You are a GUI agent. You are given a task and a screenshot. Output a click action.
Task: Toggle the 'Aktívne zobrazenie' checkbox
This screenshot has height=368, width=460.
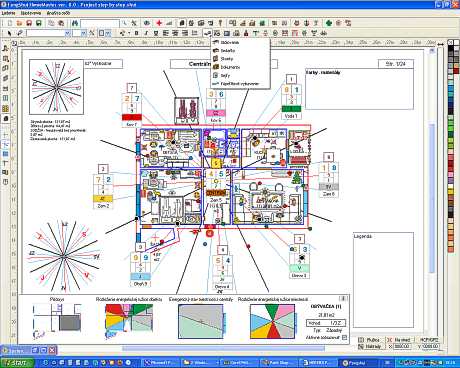[x=344, y=338]
